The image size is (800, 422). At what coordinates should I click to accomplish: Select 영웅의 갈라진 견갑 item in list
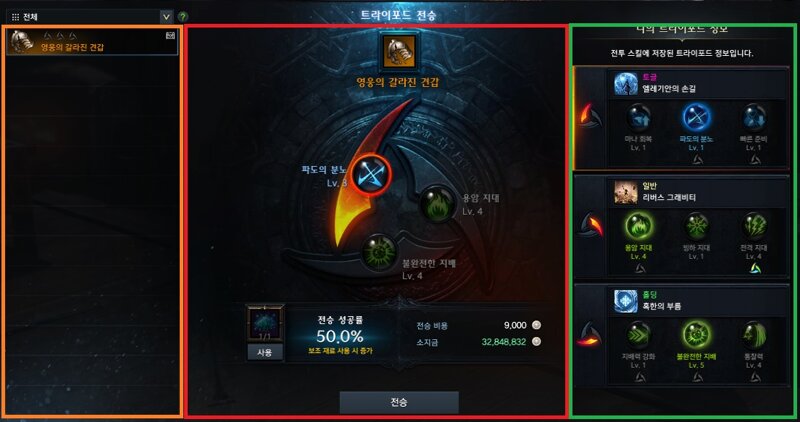pos(92,42)
